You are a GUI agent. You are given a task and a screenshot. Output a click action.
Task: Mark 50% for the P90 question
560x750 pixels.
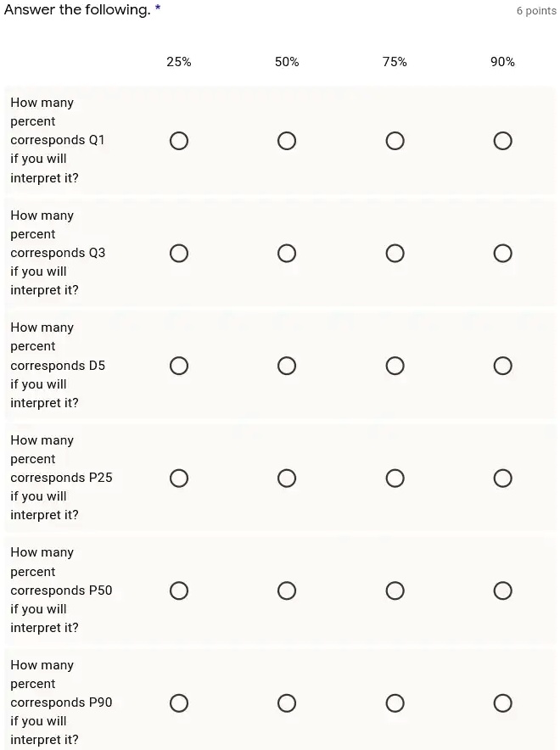point(287,702)
